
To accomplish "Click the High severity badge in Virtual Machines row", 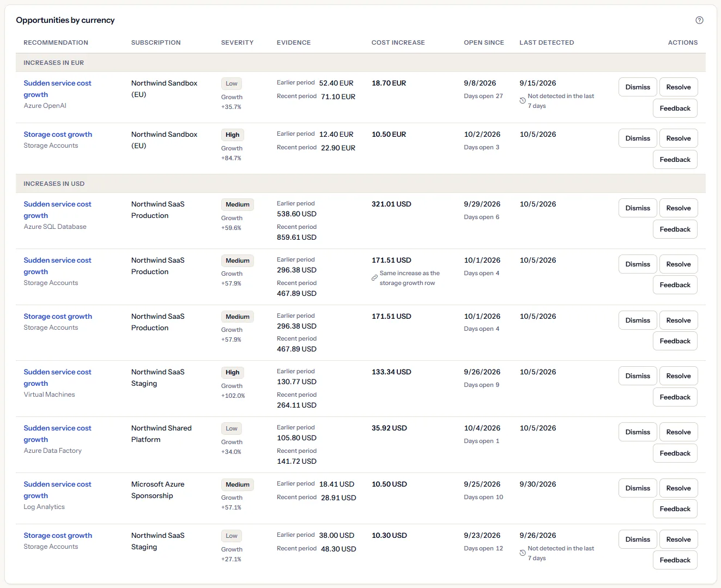I will tap(232, 373).
